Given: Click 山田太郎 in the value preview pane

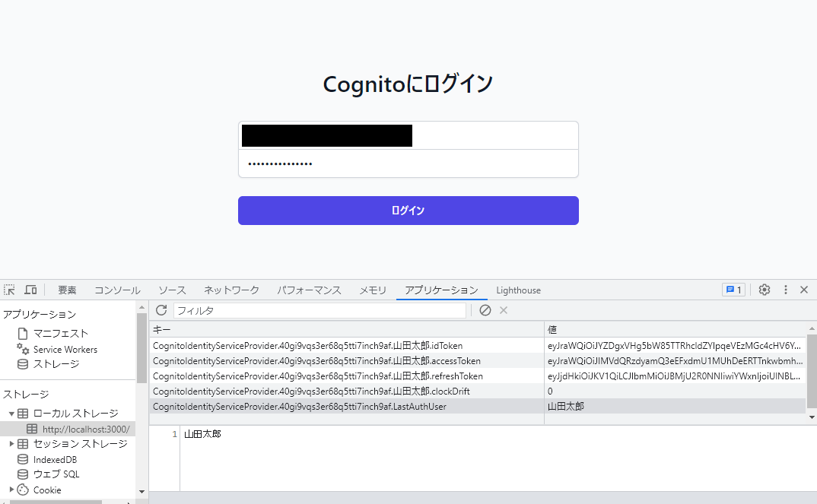Looking at the screenshot, I should point(202,434).
